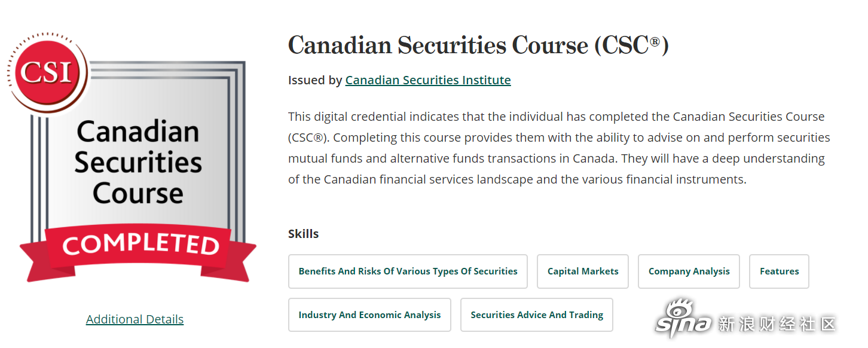This screenshot has width=868, height=348.
Task: Open Industry And Economic Analysis skill
Action: point(369,315)
